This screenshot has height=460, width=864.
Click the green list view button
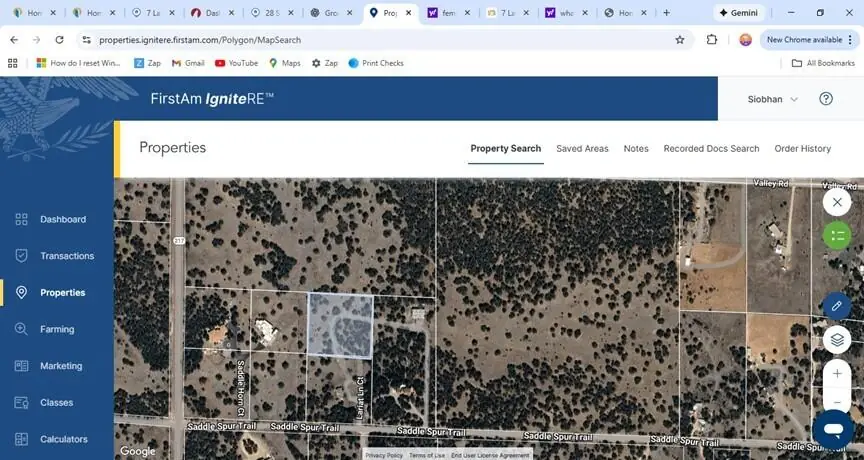click(x=837, y=236)
